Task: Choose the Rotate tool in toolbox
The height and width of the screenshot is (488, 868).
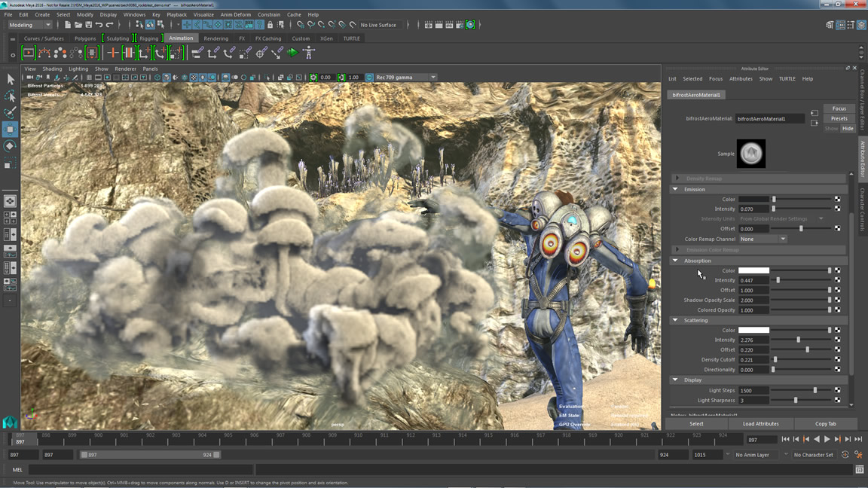Action: (10, 146)
